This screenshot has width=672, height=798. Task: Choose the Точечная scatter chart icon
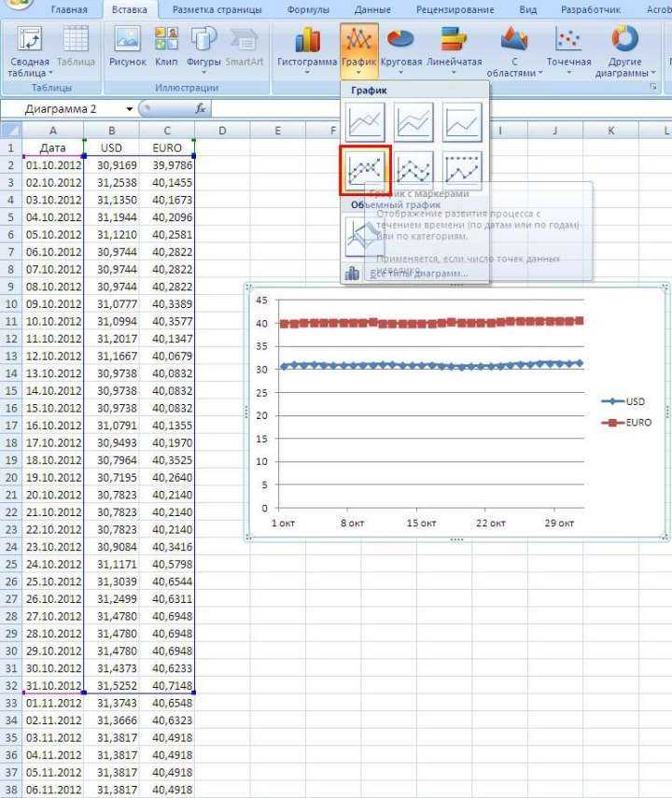click(568, 50)
